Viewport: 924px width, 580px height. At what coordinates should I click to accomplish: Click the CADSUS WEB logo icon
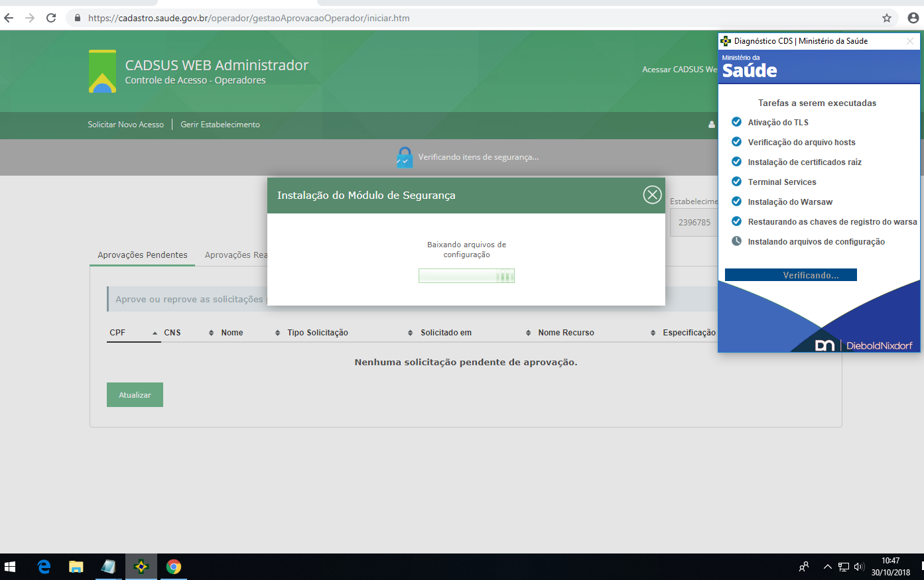point(102,72)
